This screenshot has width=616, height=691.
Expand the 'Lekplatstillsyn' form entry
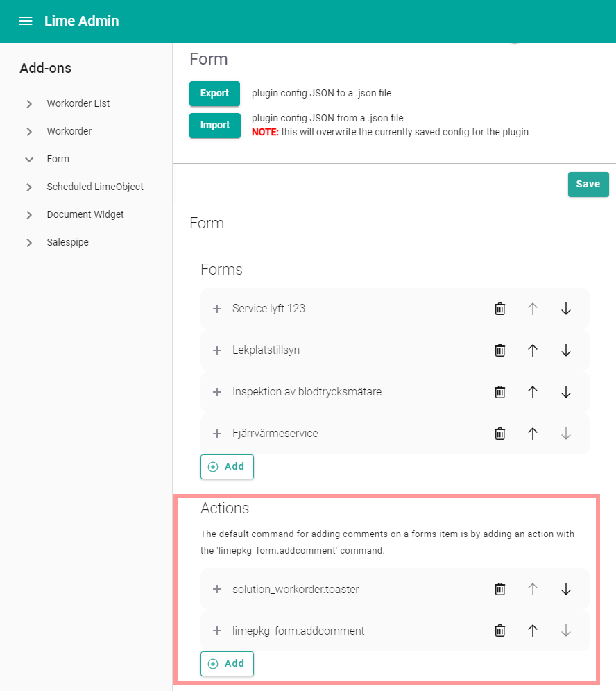click(x=217, y=350)
